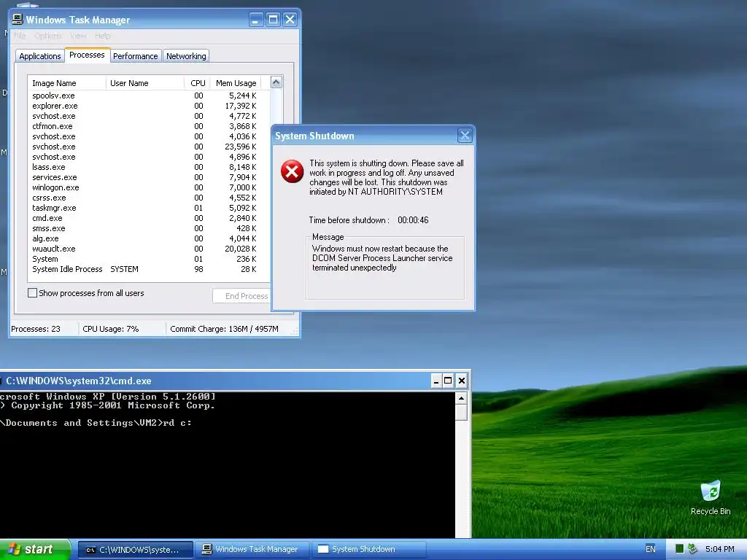Screen dimensions: 747x560
Task: Open the Recycle Bin desktop icon
Action: click(x=711, y=498)
